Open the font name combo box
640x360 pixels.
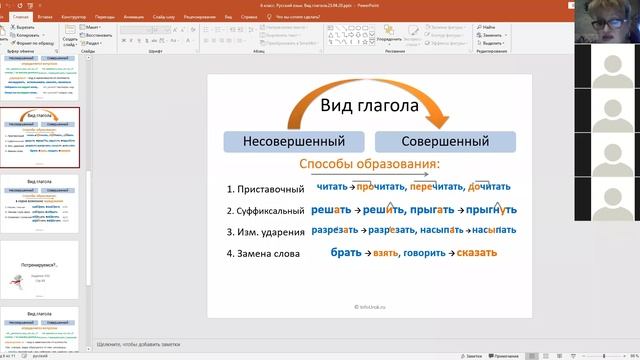click(136, 30)
